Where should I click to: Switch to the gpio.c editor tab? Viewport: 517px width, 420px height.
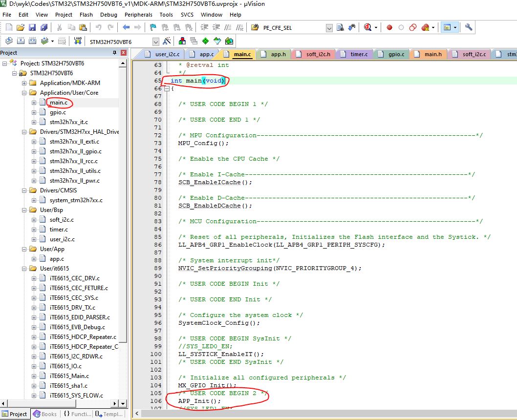point(392,54)
